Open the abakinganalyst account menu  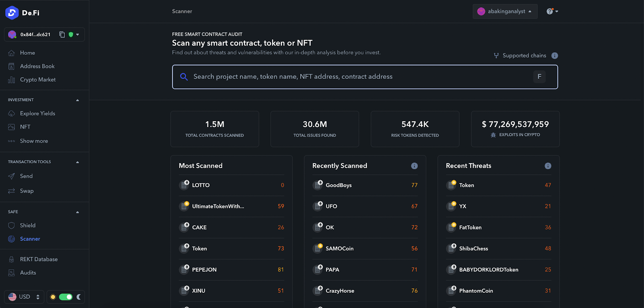pyautogui.click(x=505, y=11)
